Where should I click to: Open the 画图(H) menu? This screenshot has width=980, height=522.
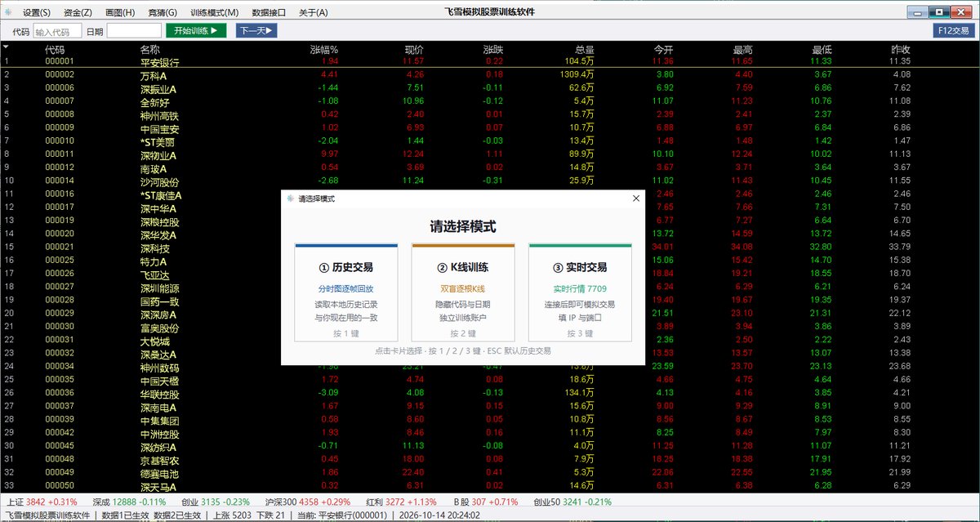120,12
